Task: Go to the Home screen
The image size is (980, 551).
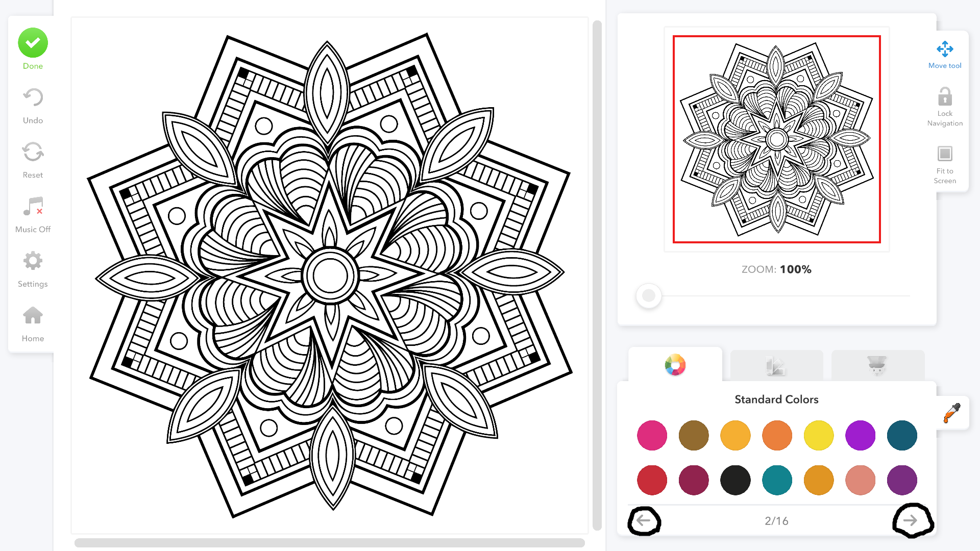Action: pyautogui.click(x=33, y=316)
